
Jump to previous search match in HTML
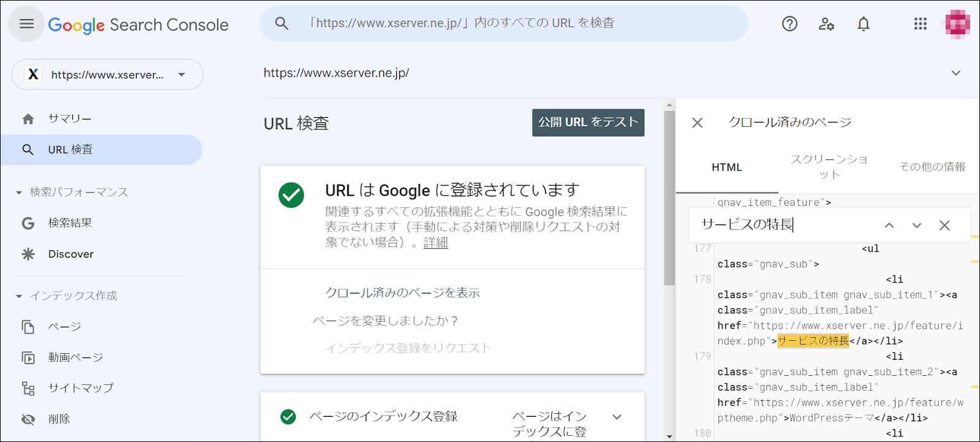click(889, 225)
